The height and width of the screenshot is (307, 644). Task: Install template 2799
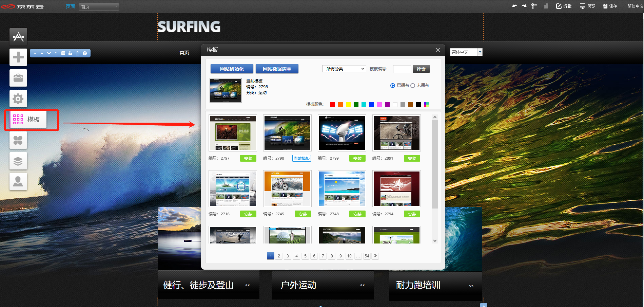tap(357, 158)
